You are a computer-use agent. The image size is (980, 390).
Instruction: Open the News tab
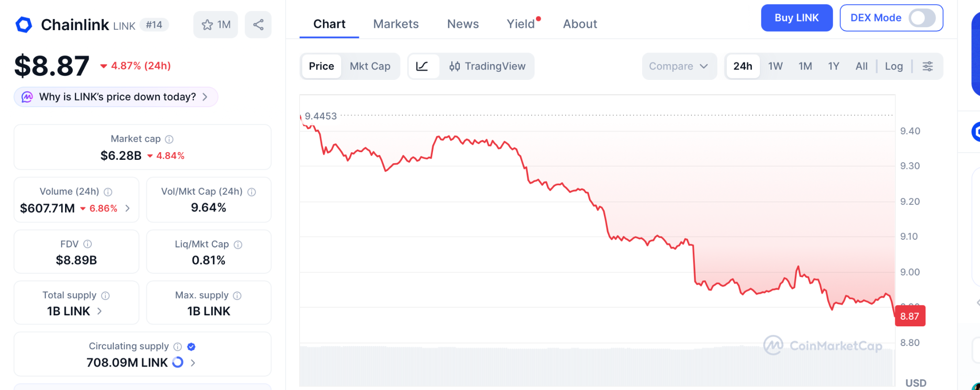463,24
